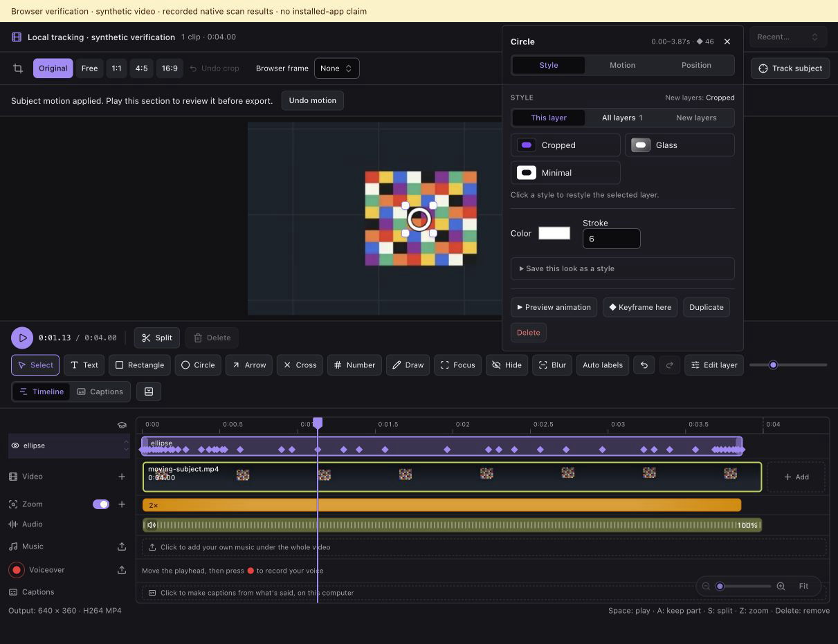Pick the Rectangle shape tool

click(x=140, y=365)
